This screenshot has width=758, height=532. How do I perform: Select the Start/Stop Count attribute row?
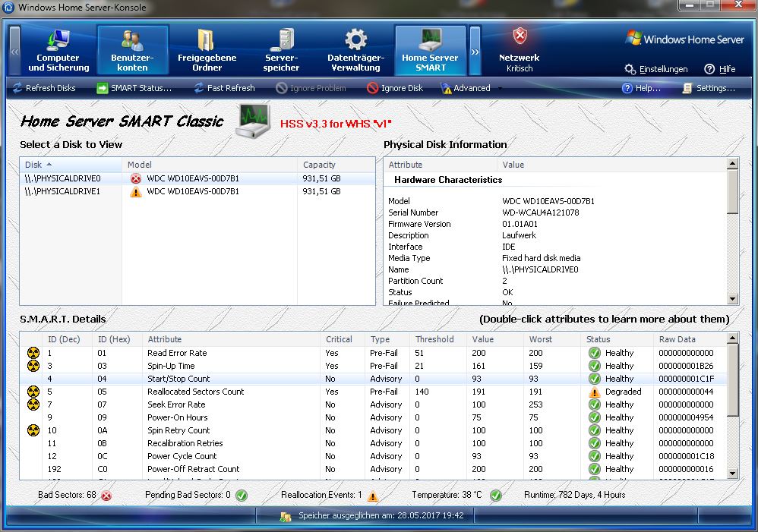pyautogui.click(x=373, y=379)
